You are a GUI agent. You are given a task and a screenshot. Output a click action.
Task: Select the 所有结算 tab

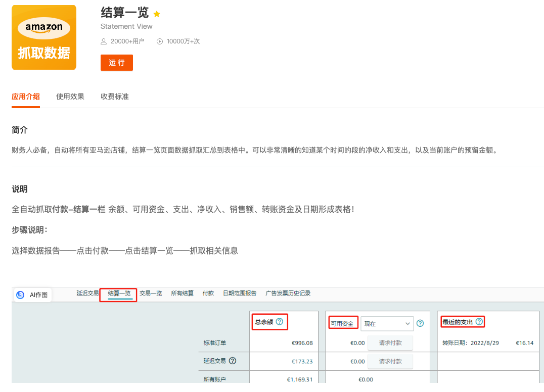pos(182,293)
